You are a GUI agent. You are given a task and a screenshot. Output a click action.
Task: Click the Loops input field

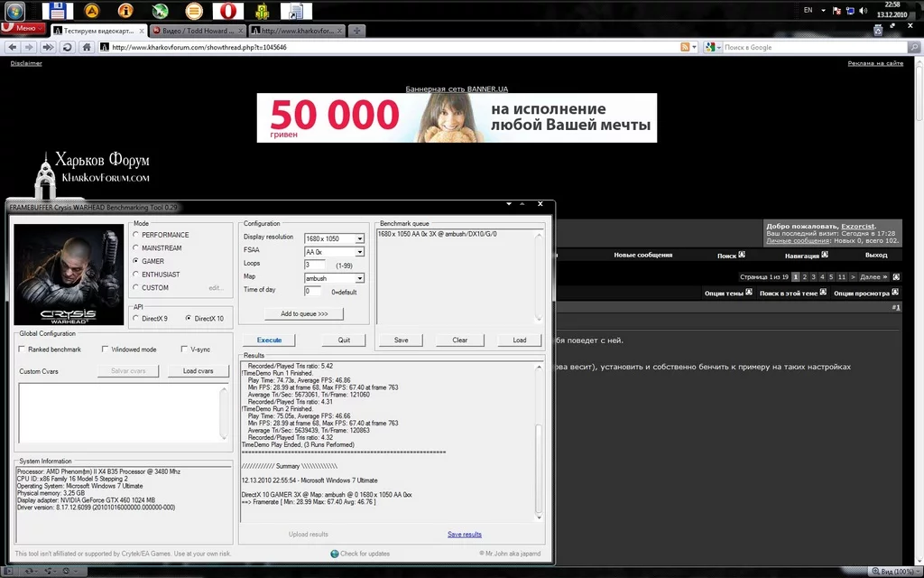coord(315,265)
